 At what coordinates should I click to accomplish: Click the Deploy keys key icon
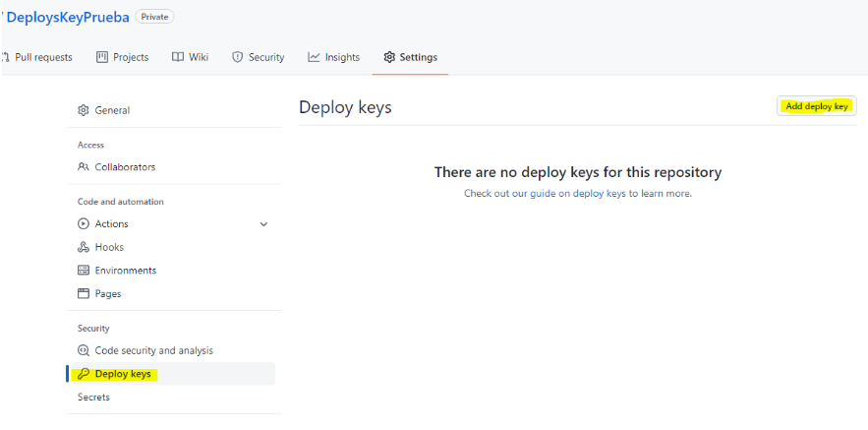(83, 374)
